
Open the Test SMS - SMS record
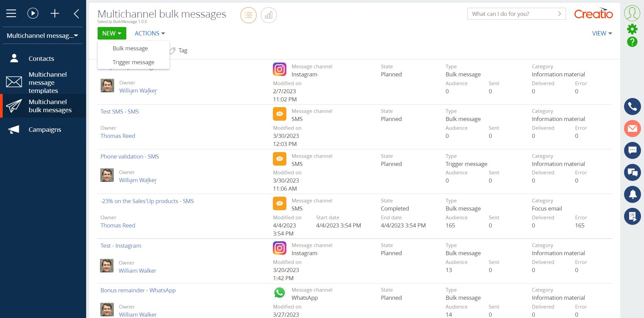(x=119, y=111)
